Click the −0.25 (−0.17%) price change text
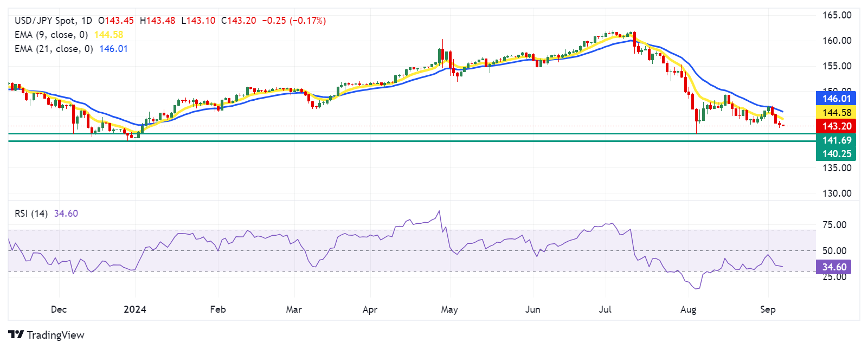This screenshot has height=349, width=868. click(294, 21)
